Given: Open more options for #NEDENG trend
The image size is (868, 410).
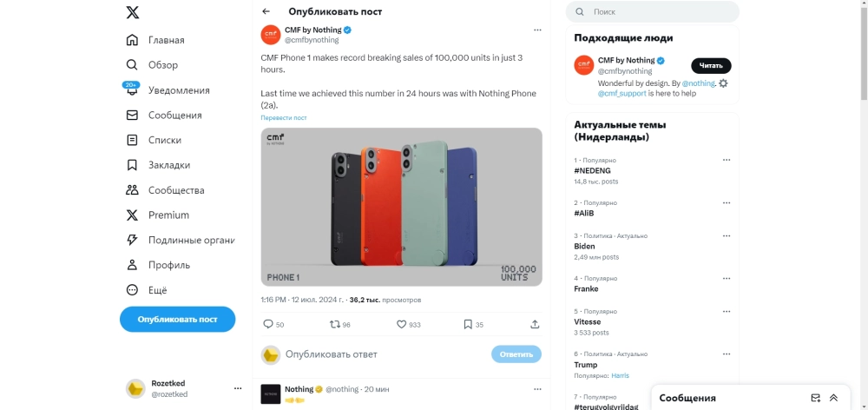Looking at the screenshot, I should 727,160.
